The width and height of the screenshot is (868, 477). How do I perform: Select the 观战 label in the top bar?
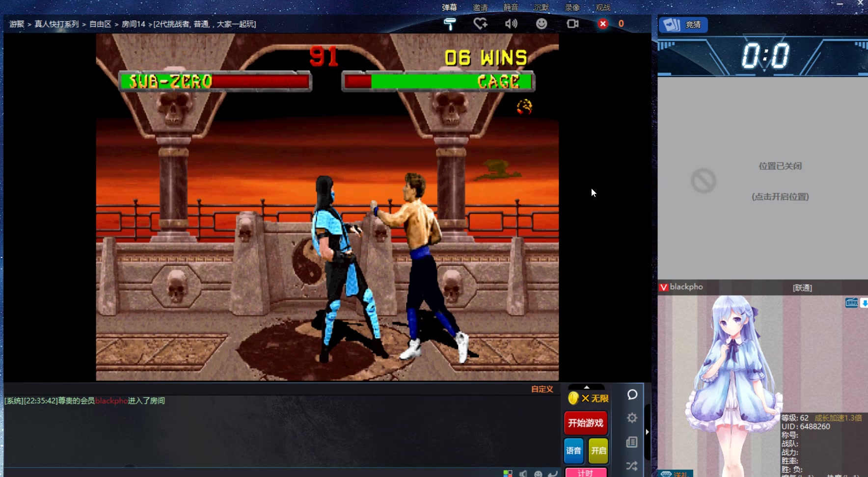(603, 7)
